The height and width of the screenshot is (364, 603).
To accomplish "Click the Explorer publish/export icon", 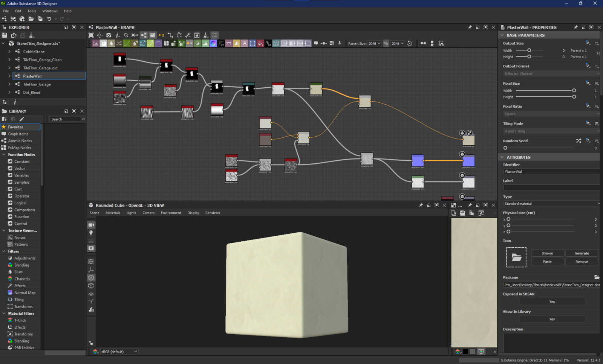I will click(14, 35).
